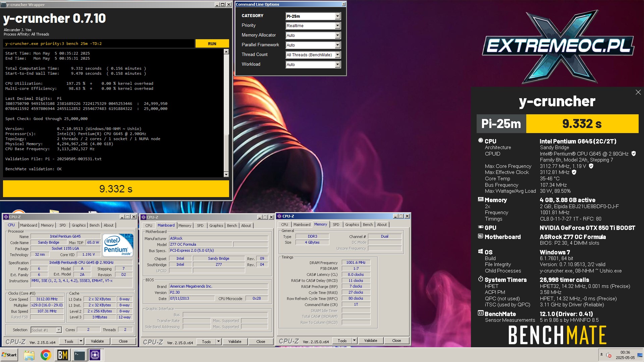Expand the Thread Count dropdown
Image resolution: width=644 pixels, height=362 pixels.
point(337,55)
